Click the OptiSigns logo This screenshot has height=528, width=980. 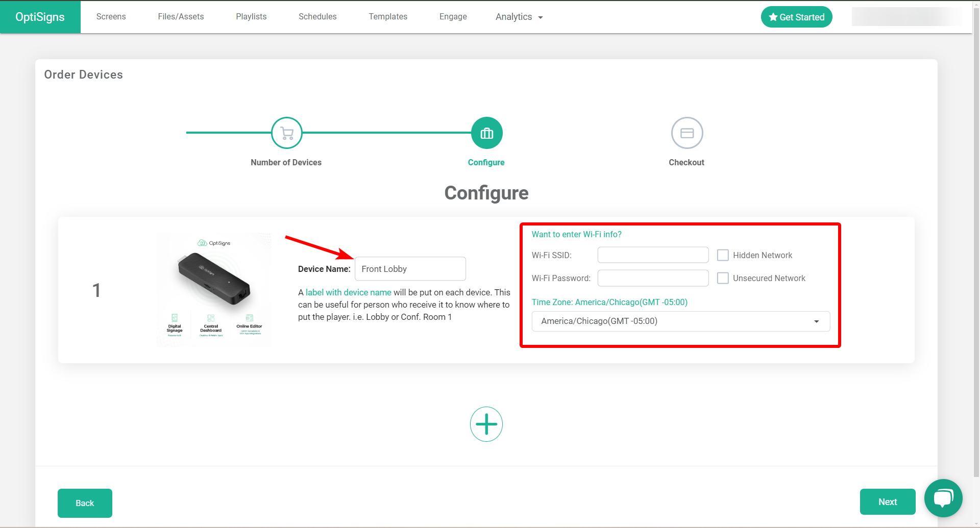pos(40,17)
